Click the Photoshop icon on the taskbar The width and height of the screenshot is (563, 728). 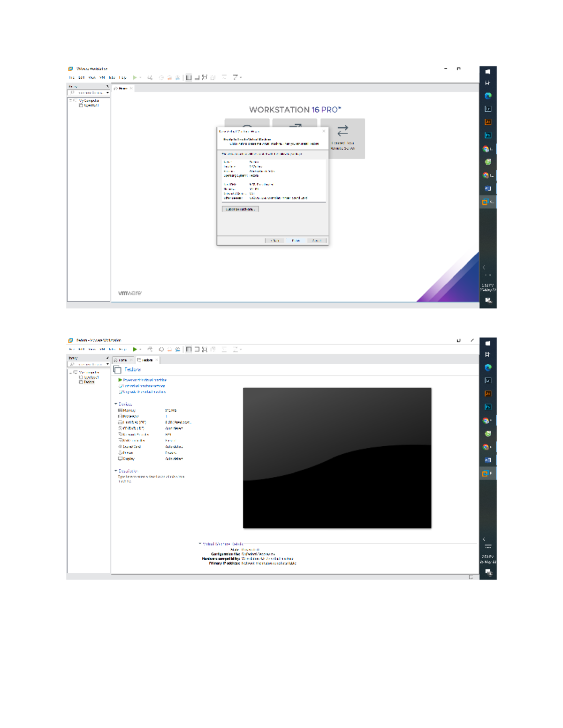click(488, 407)
